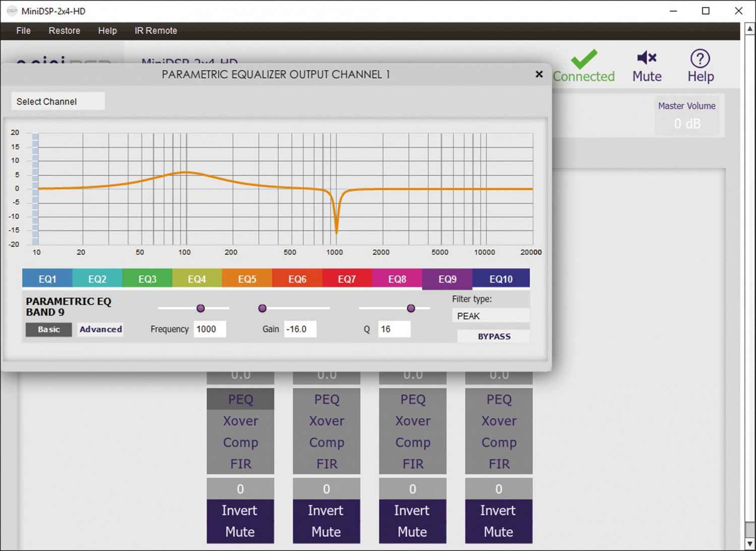
Task: Open FIR for the first output channel
Action: [240, 464]
